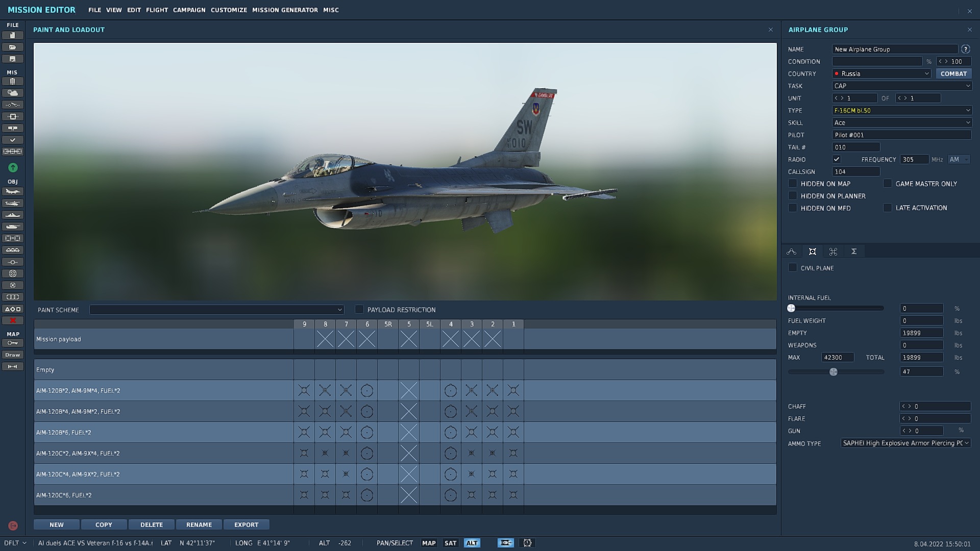Click the green fly mission arrow

pos(13,167)
